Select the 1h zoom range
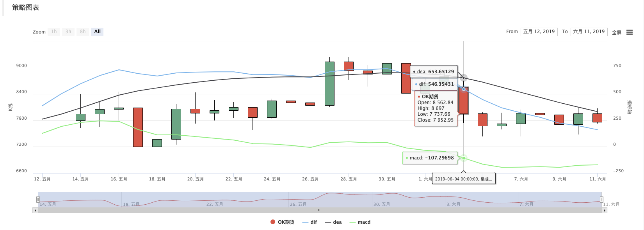This screenshot has width=644, height=230. tap(54, 32)
